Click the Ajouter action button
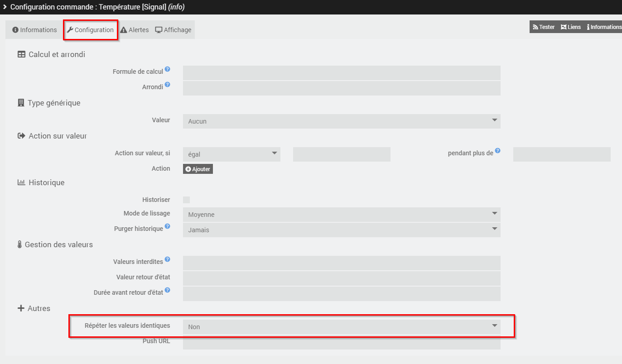The width and height of the screenshot is (622, 364). pyautogui.click(x=198, y=169)
